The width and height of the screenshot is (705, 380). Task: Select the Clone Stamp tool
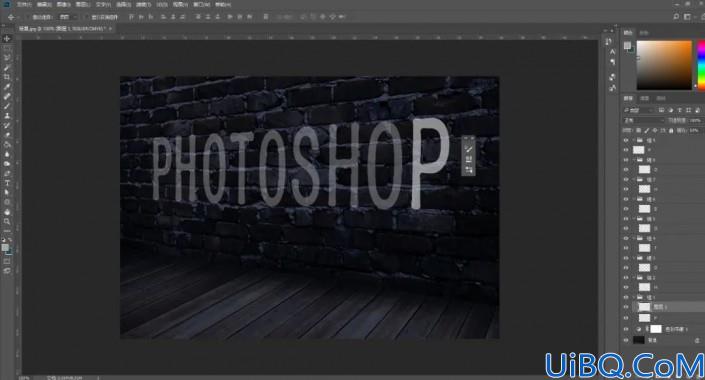click(7, 116)
